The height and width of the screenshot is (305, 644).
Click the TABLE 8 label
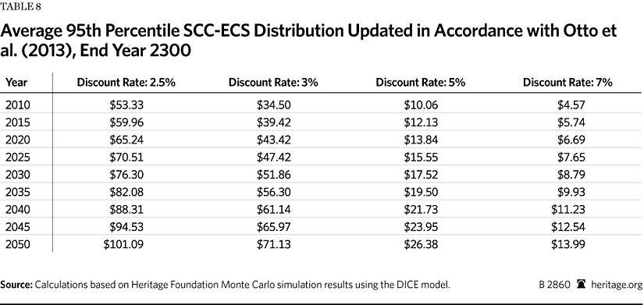coord(20,7)
